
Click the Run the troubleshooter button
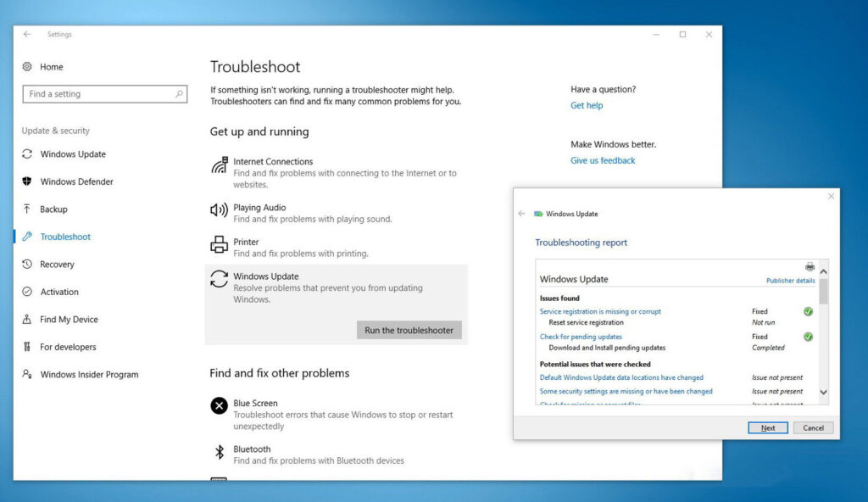tap(409, 330)
